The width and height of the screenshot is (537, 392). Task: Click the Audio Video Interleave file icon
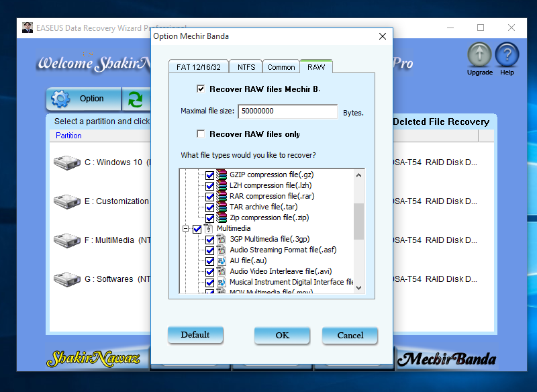222,271
